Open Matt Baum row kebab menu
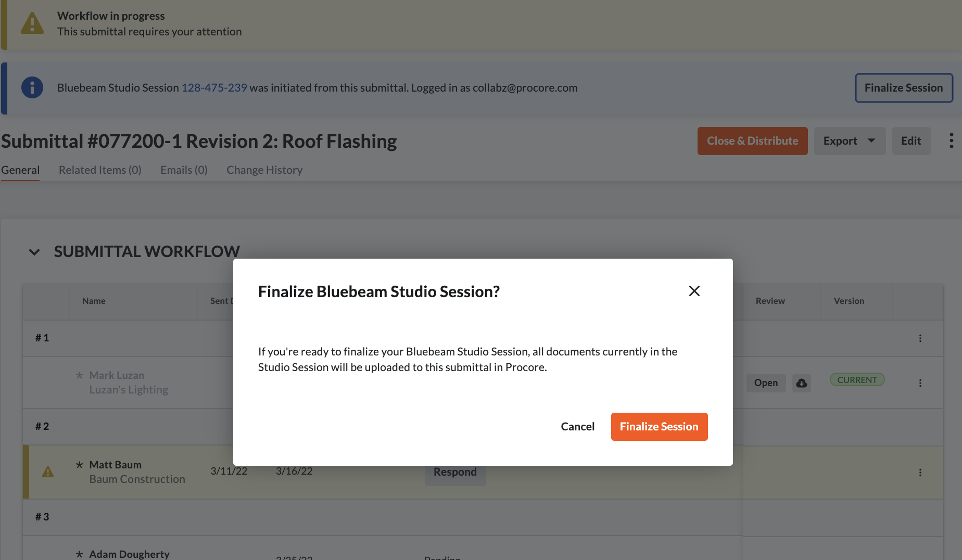Viewport: 962px width, 560px height. [x=920, y=473]
